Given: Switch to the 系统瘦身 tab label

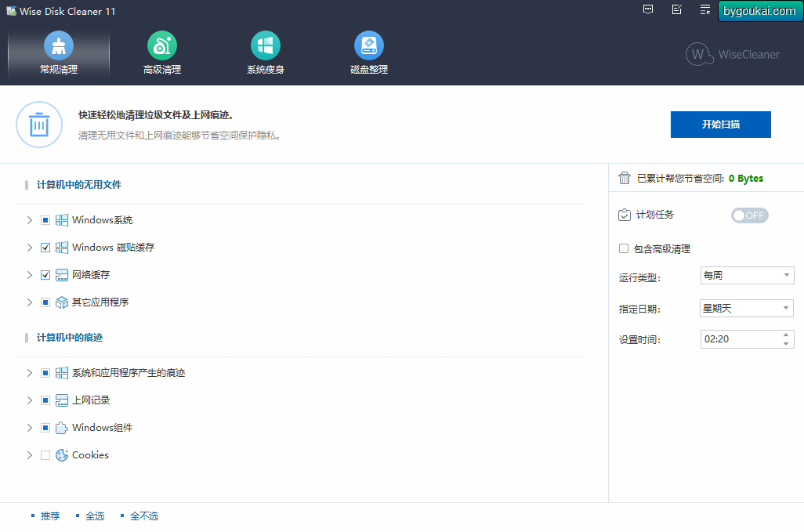Looking at the screenshot, I should tap(265, 70).
